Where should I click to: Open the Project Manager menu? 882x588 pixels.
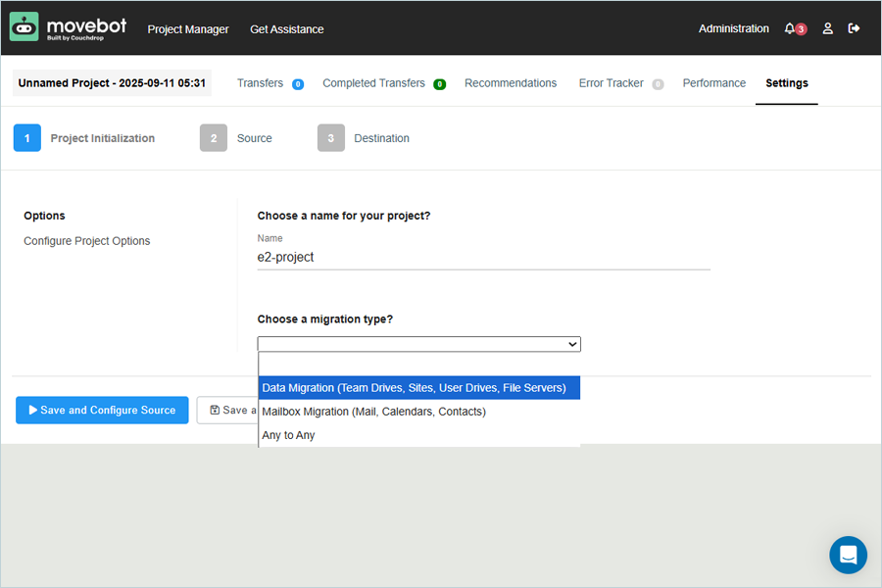(188, 29)
